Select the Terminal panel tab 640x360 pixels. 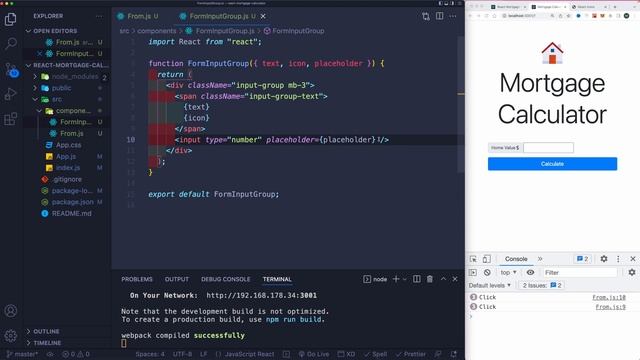pyautogui.click(x=277, y=279)
